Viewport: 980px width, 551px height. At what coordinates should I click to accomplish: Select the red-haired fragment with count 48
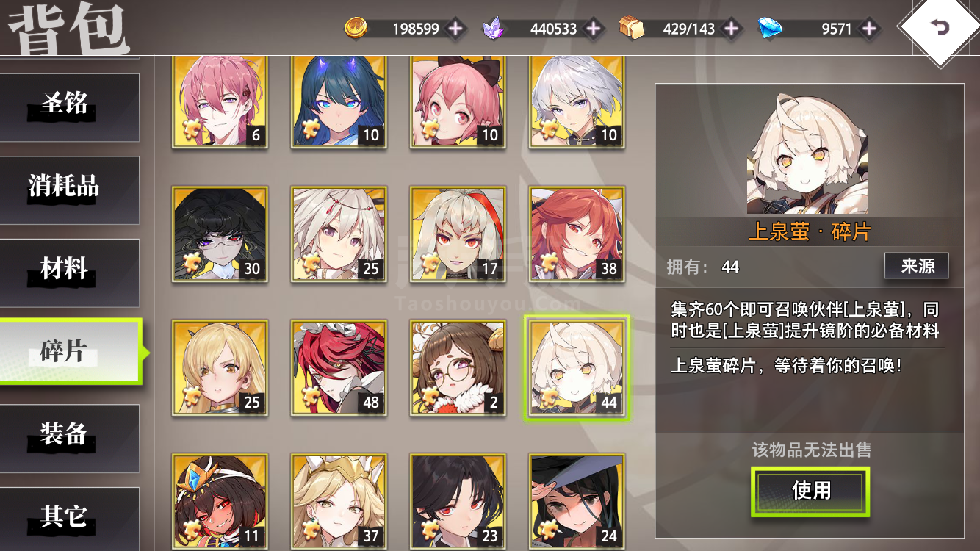click(339, 368)
